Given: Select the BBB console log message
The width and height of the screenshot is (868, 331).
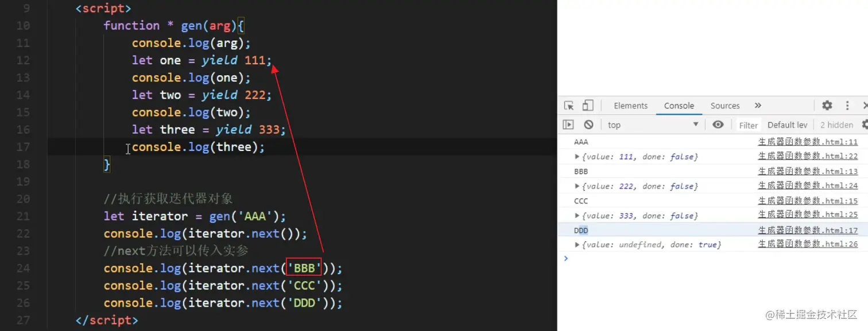Looking at the screenshot, I should click(581, 172).
